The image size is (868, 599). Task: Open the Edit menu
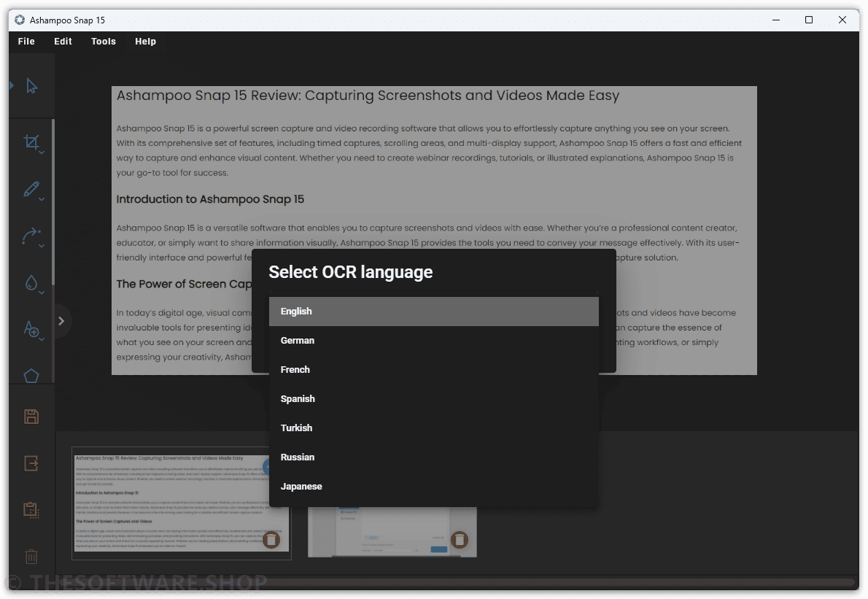(63, 42)
